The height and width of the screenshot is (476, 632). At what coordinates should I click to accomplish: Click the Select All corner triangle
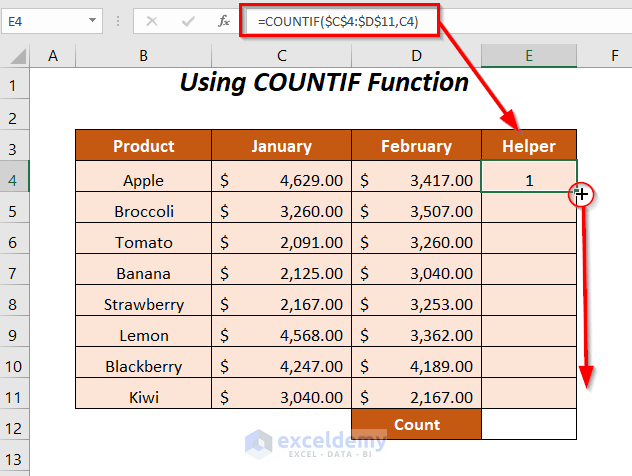[16, 57]
